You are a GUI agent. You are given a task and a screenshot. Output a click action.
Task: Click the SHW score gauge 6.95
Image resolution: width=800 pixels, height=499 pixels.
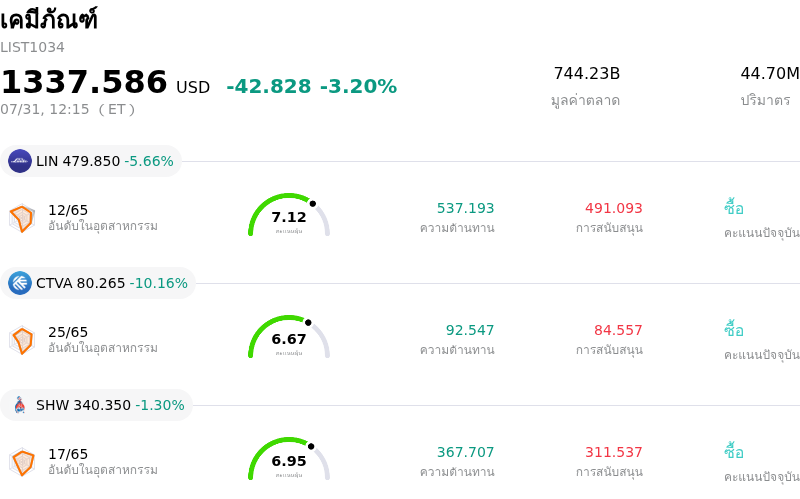tap(289, 459)
